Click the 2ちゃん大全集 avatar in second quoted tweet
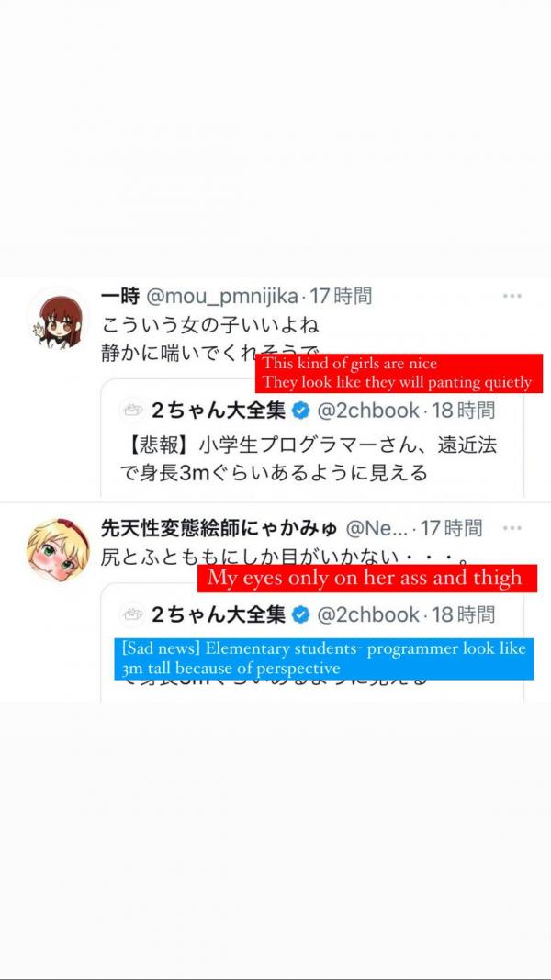 pyautogui.click(x=132, y=614)
